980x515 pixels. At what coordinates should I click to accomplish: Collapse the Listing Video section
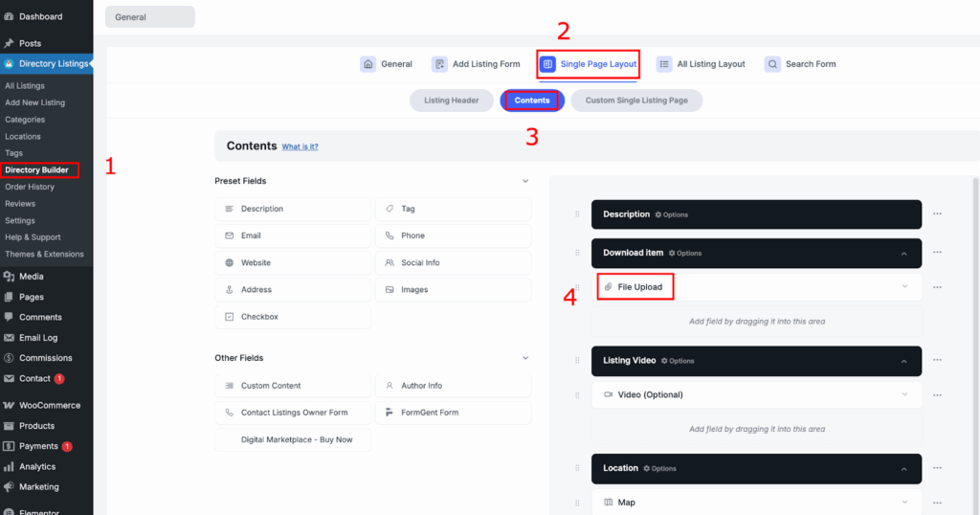coord(904,361)
